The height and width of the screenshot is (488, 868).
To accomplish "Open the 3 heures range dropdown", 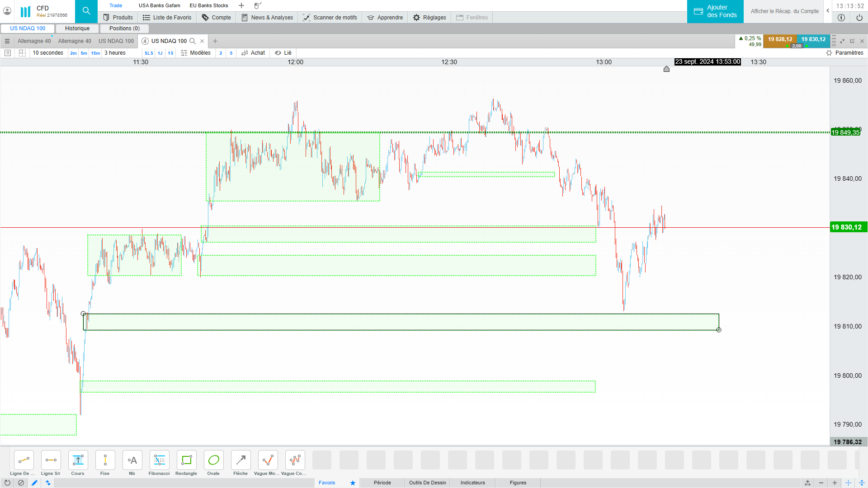I will tap(115, 53).
